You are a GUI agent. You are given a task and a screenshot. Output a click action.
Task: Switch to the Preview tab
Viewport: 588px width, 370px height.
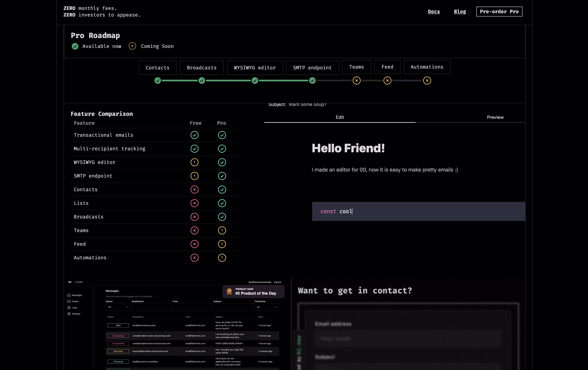[x=495, y=117]
